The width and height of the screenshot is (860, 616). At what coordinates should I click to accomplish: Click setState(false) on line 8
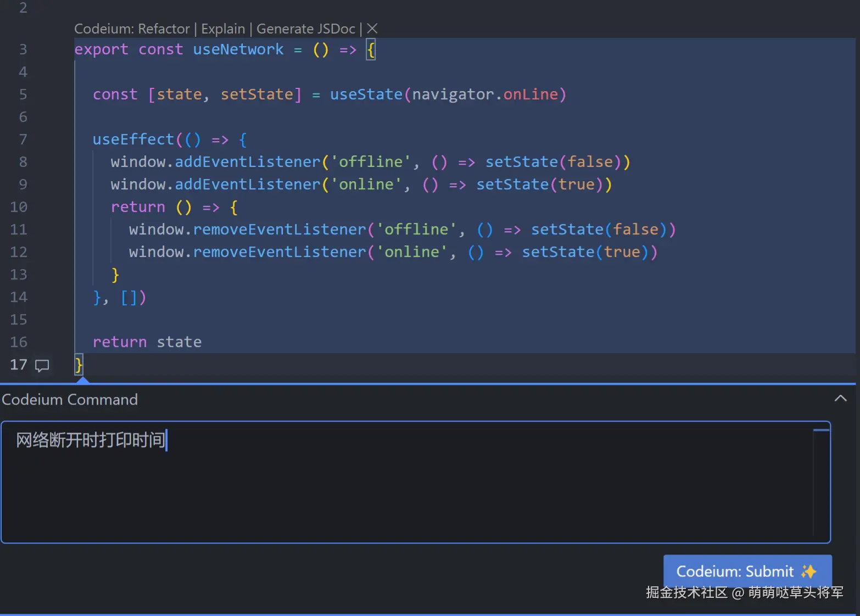coord(554,162)
